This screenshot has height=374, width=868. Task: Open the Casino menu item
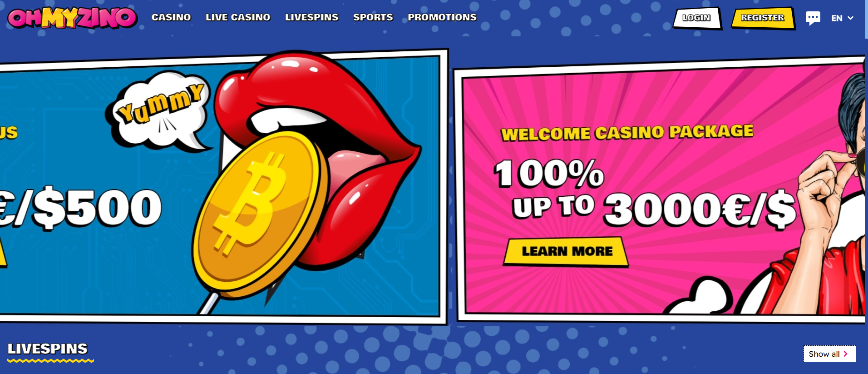coord(171,17)
